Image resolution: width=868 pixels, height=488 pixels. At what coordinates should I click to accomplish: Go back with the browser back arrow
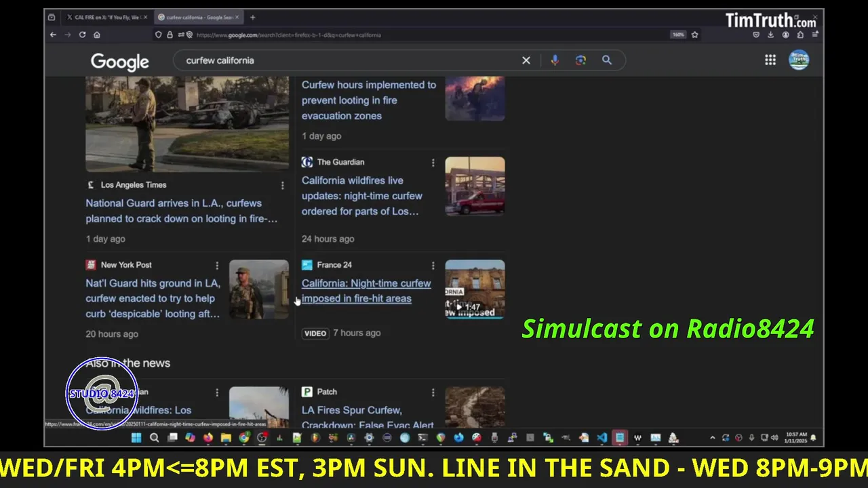tap(53, 35)
